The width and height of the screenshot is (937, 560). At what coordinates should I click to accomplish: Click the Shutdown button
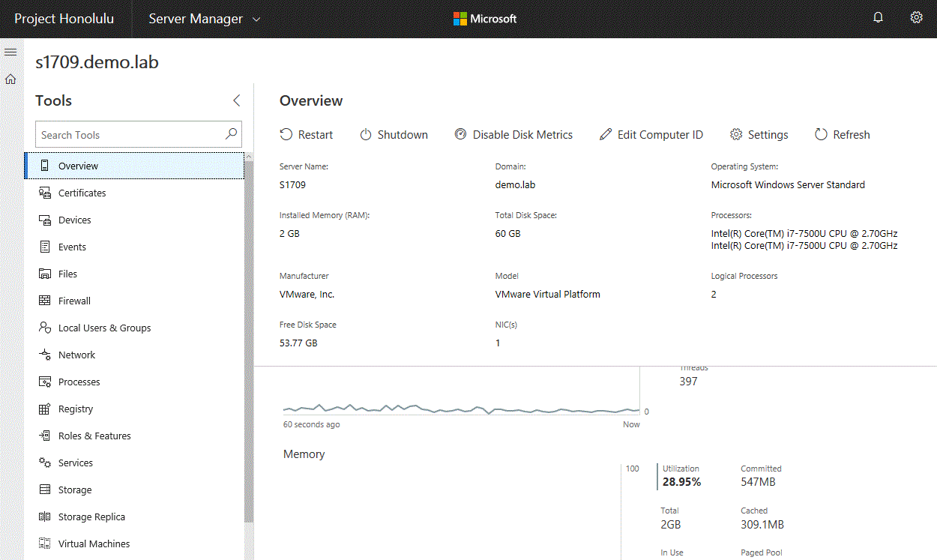pyautogui.click(x=394, y=135)
